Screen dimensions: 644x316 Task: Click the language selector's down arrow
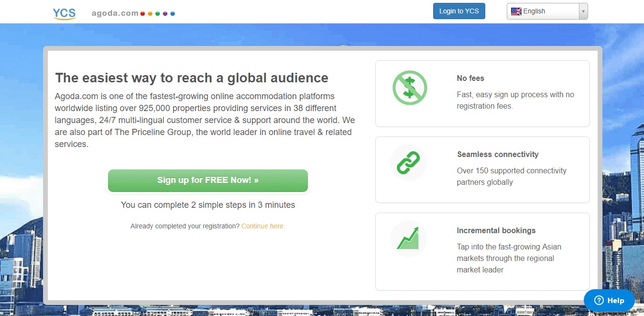tap(583, 11)
